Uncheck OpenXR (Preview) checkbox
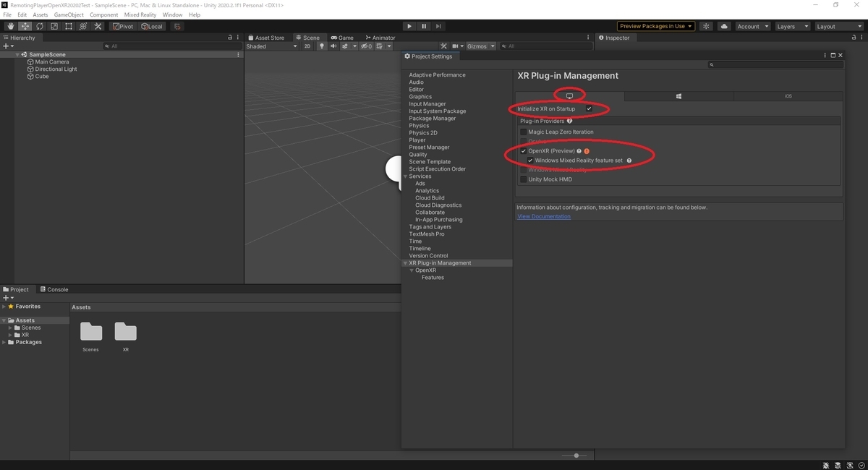Viewport: 868px width, 470px height. (524, 151)
